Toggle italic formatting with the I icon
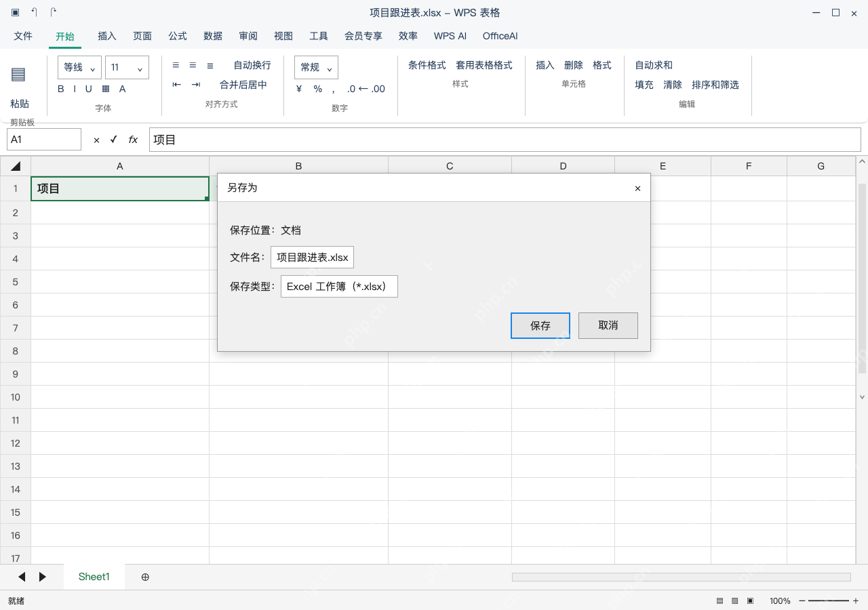This screenshot has width=868, height=610. [75, 89]
